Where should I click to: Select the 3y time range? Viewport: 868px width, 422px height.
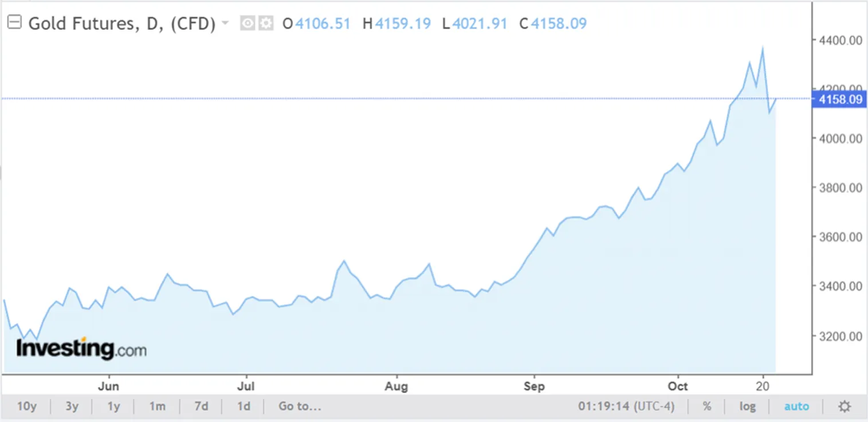pos(72,407)
